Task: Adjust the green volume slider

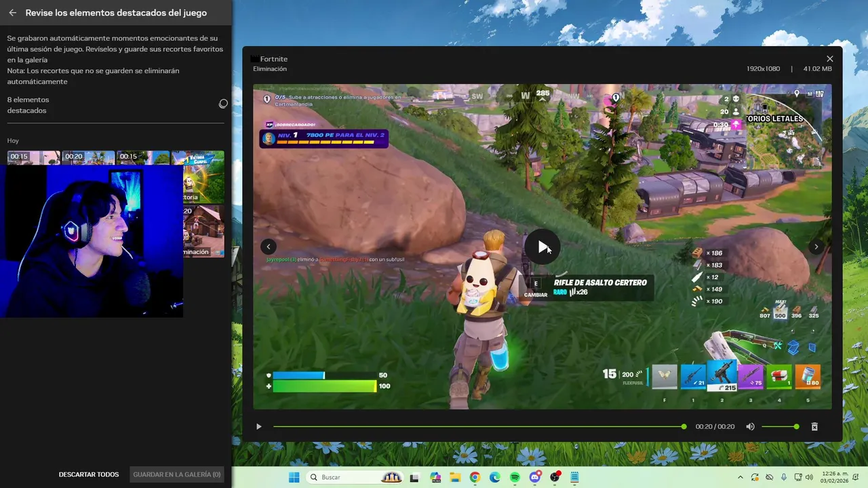Action: [x=780, y=427]
